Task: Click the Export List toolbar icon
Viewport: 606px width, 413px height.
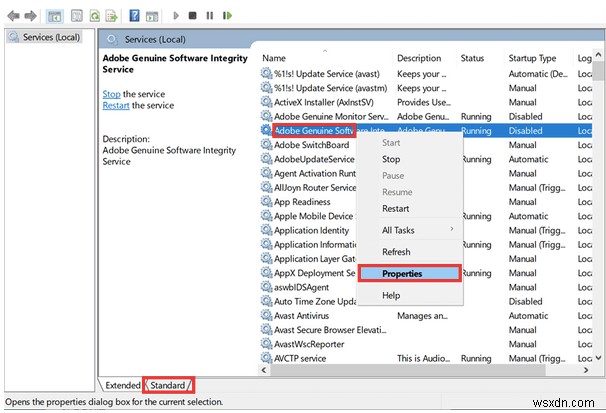Action: click(x=112, y=16)
